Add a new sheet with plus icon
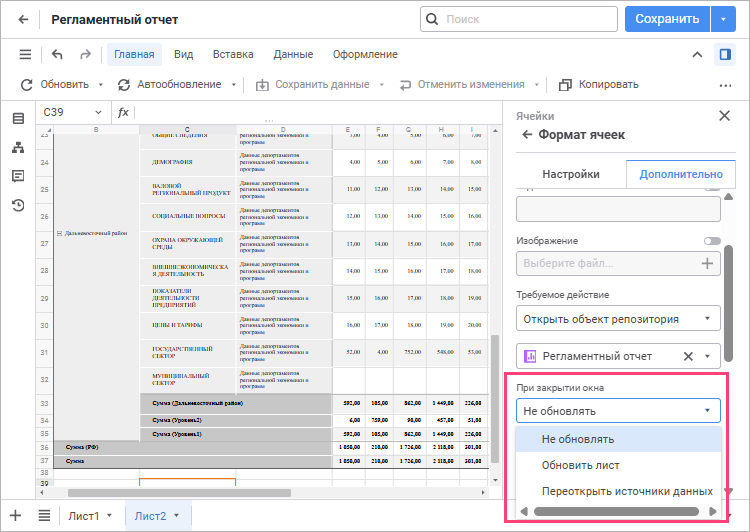 point(15,515)
